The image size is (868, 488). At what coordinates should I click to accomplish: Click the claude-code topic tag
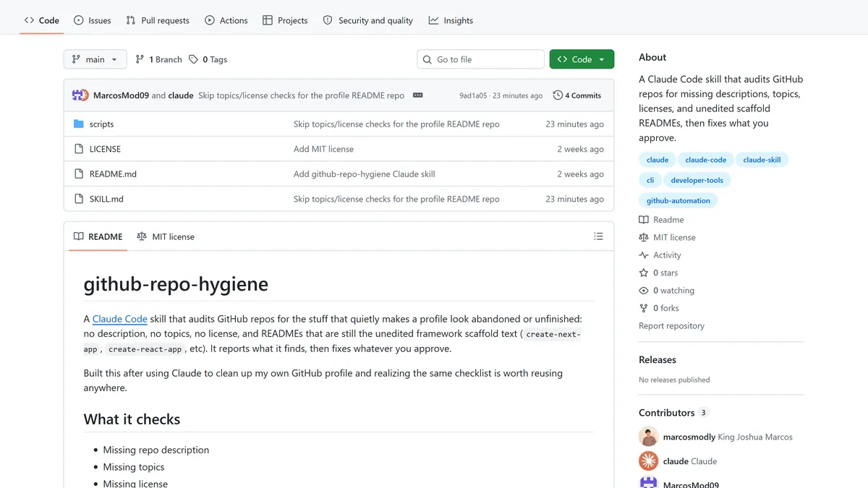[706, 160]
